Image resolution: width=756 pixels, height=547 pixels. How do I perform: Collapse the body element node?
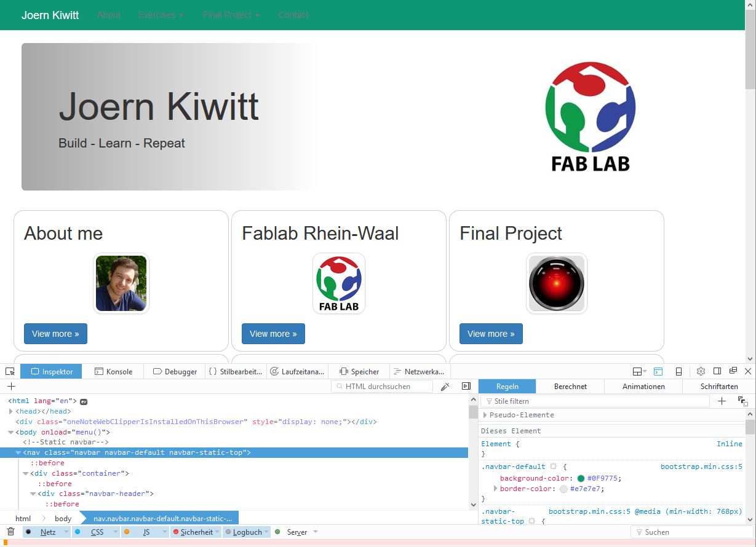click(x=11, y=432)
